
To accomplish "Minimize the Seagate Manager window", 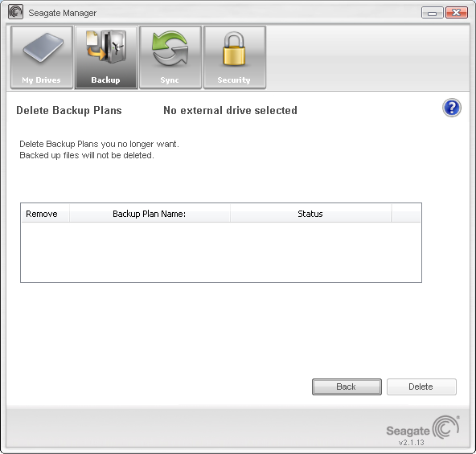I will click(x=433, y=13).
